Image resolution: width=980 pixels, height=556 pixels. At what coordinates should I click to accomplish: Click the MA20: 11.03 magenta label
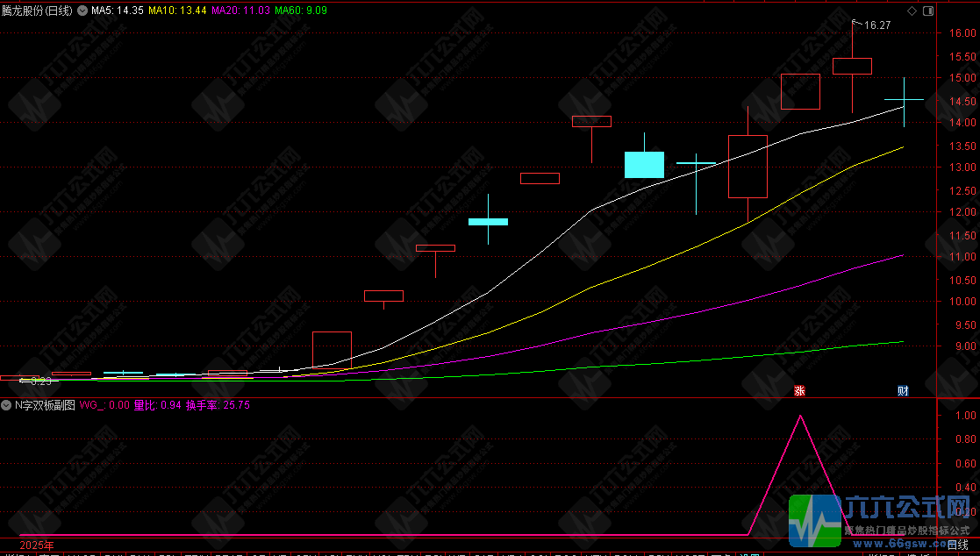(x=241, y=11)
